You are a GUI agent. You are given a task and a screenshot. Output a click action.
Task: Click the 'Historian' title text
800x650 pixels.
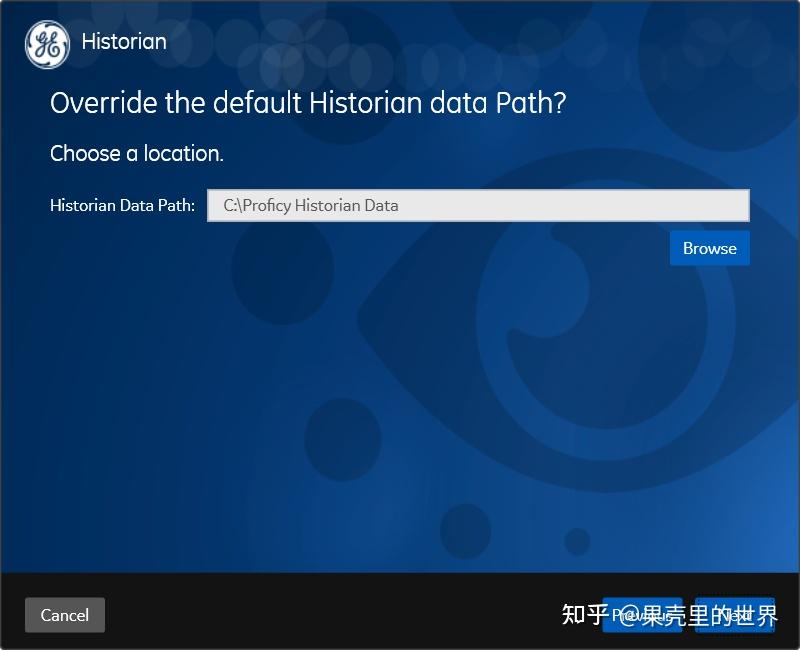pyautogui.click(x=124, y=42)
